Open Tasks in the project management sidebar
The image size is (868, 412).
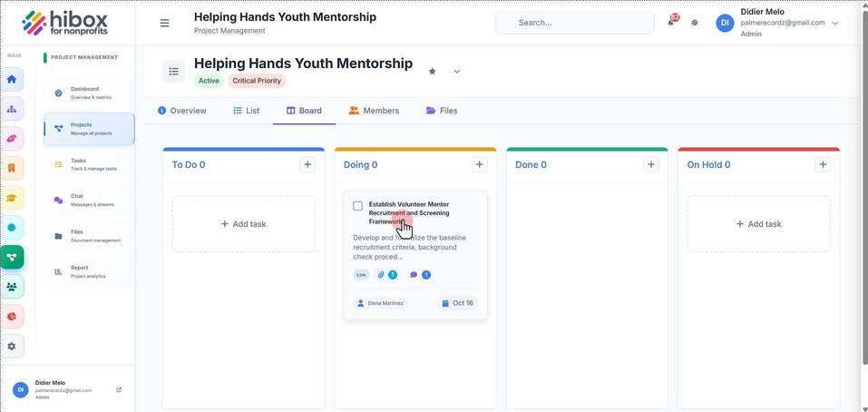coord(89,164)
